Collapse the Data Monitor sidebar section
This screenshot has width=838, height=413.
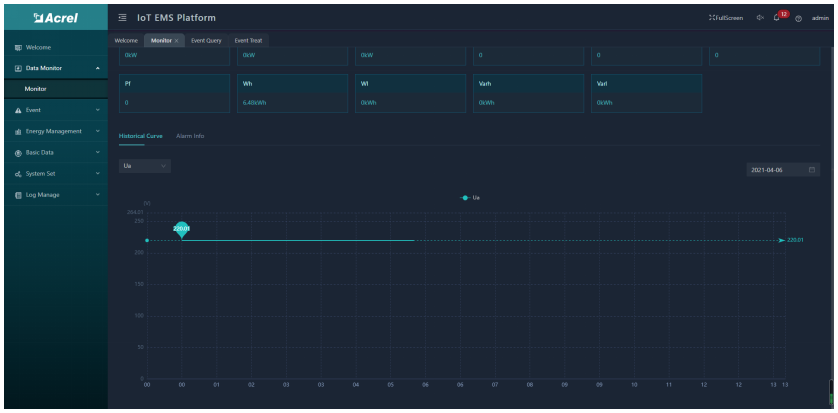click(55, 67)
